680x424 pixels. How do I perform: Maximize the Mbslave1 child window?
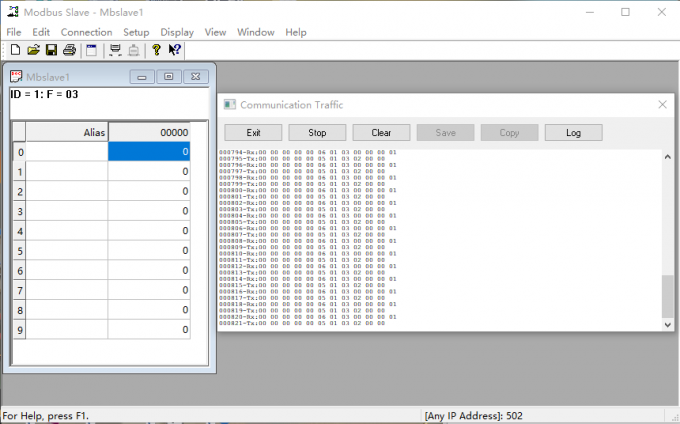pyautogui.click(x=169, y=77)
